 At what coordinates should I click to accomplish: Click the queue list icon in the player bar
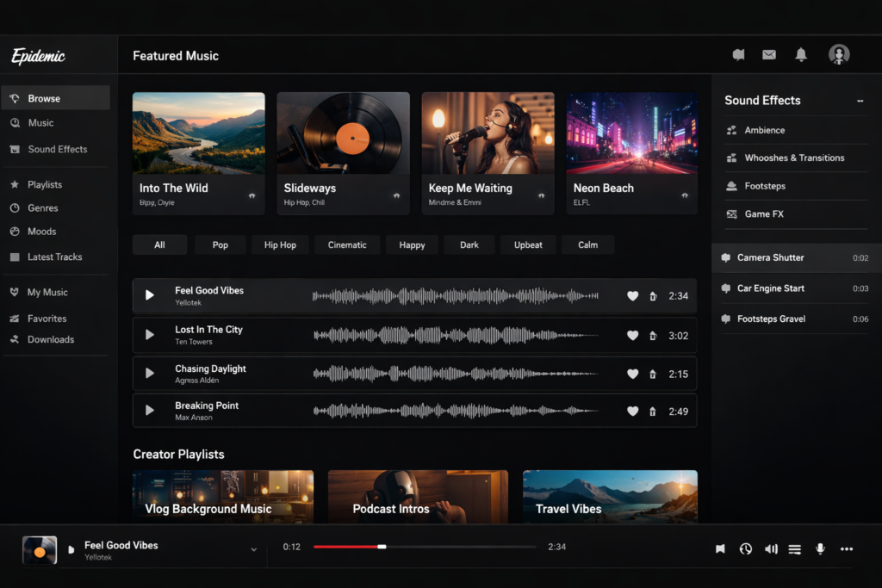pyautogui.click(x=794, y=548)
